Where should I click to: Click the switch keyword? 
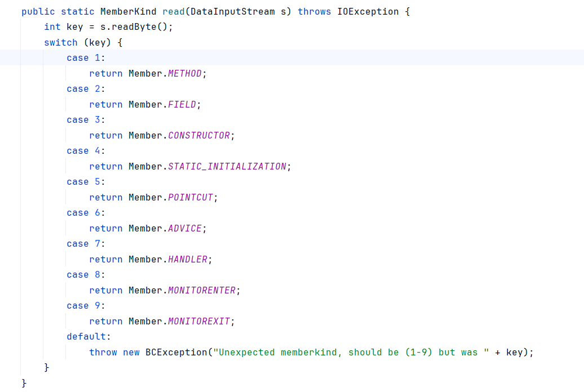pyautogui.click(x=60, y=43)
